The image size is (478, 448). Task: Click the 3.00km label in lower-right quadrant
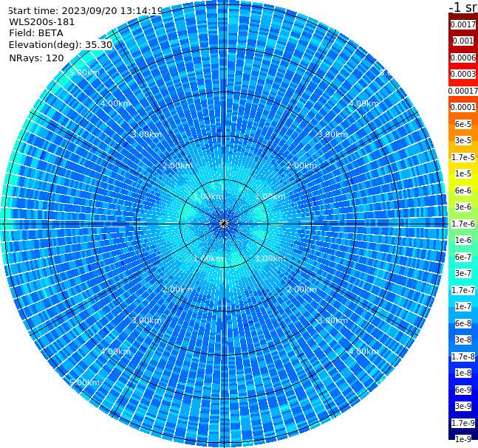pos(332,320)
